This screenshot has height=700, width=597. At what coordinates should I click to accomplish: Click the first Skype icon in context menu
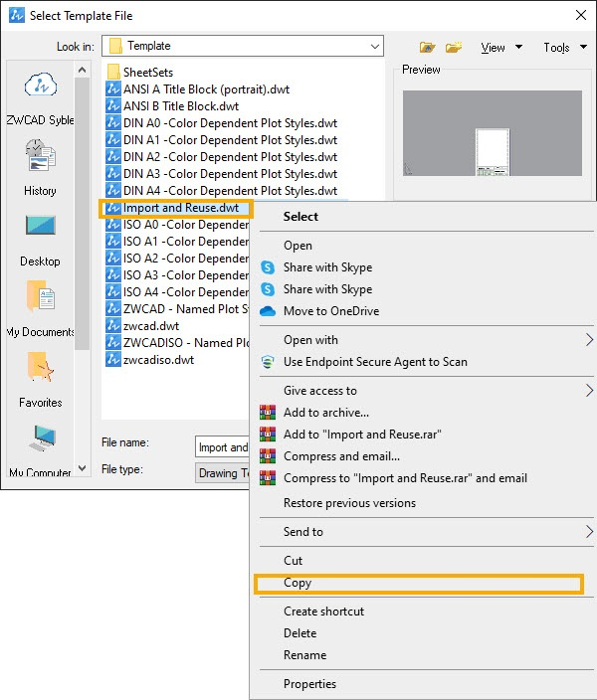pos(268,267)
